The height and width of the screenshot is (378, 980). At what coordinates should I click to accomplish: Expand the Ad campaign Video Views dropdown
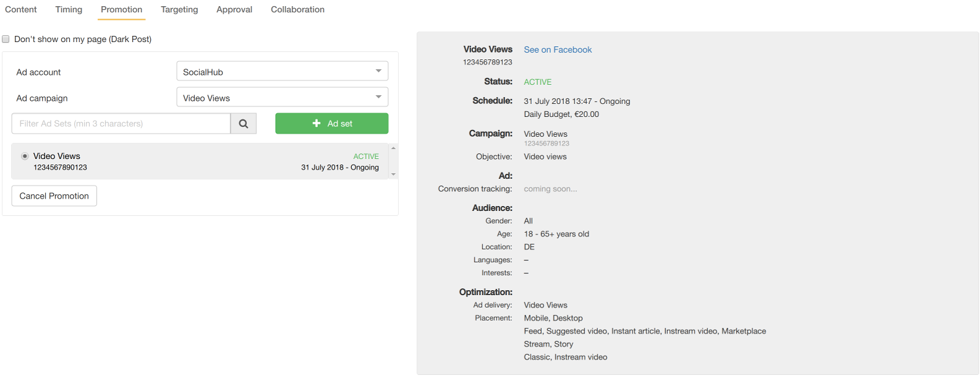tap(282, 98)
